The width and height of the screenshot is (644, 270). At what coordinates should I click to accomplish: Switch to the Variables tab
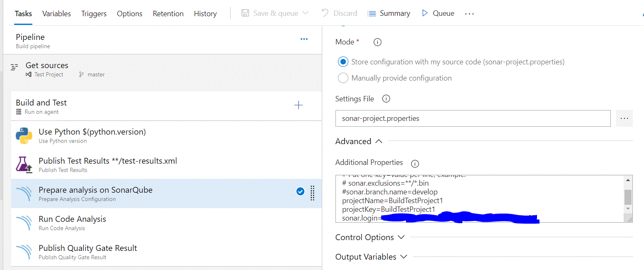coord(56,14)
